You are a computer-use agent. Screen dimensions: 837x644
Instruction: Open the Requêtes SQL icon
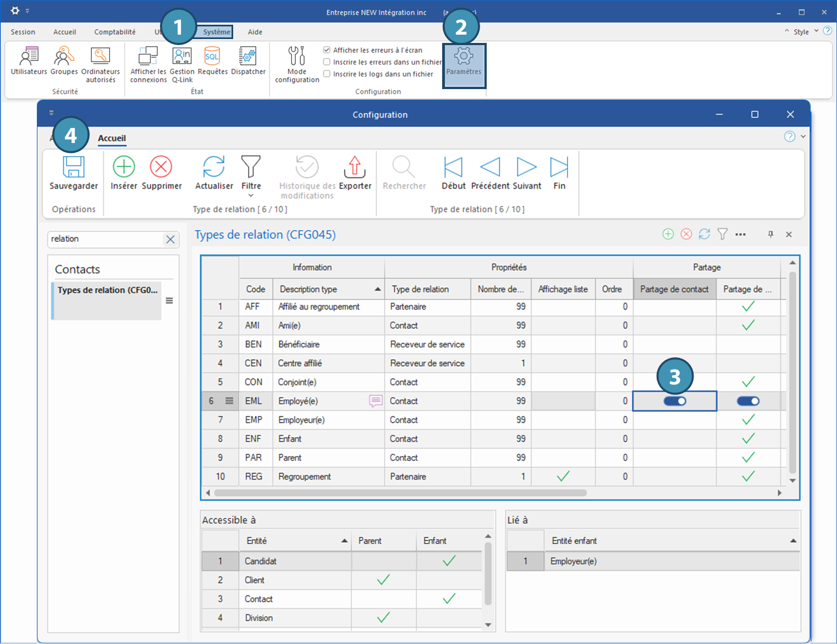pyautogui.click(x=212, y=57)
